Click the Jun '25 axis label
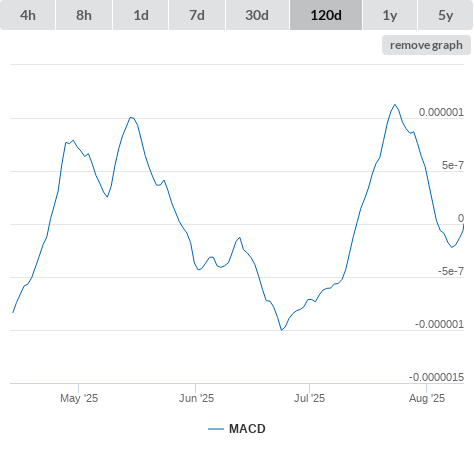This screenshot has width=474, height=455. pyautogui.click(x=196, y=398)
